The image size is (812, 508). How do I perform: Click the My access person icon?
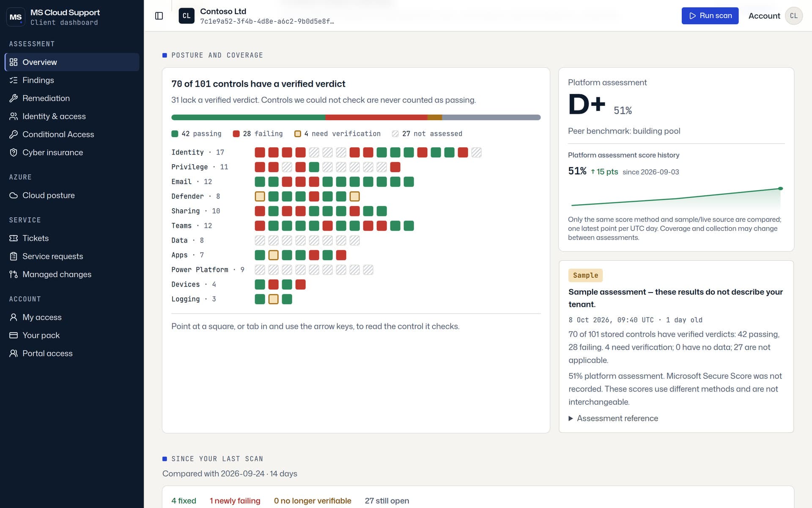click(x=14, y=317)
